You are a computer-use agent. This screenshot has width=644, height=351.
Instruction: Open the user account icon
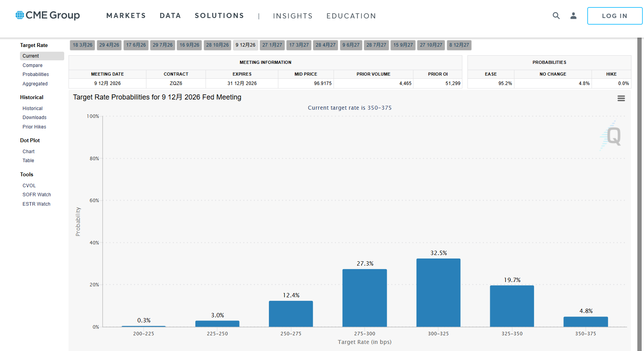pyautogui.click(x=573, y=16)
